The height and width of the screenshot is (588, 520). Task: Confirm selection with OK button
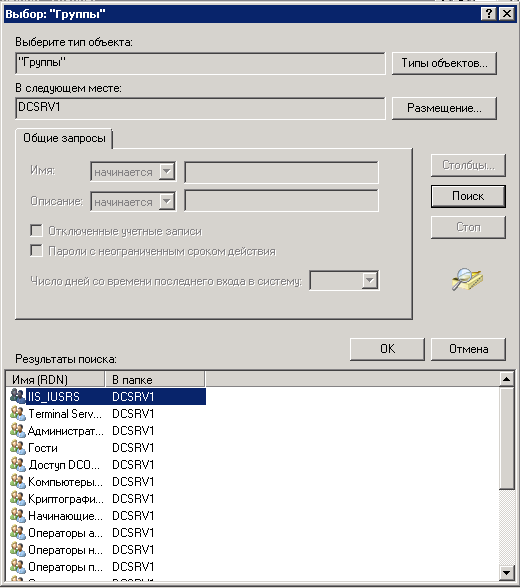point(387,349)
